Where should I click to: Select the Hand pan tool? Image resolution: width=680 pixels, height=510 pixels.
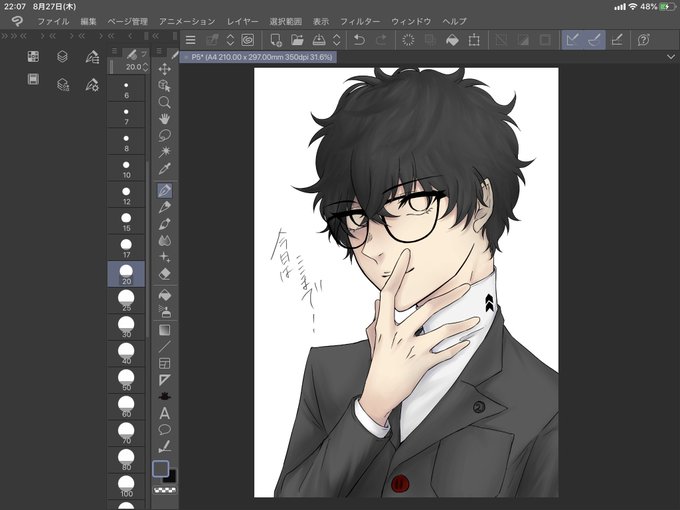coord(164,119)
